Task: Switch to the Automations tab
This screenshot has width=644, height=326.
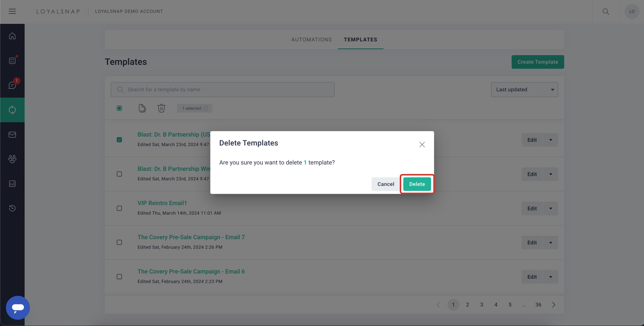Action: pos(311,39)
